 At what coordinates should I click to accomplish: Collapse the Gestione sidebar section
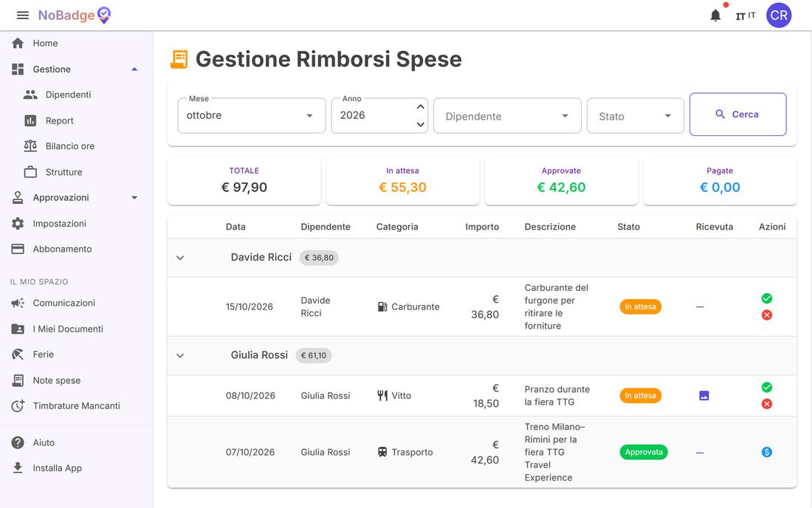coord(76,69)
